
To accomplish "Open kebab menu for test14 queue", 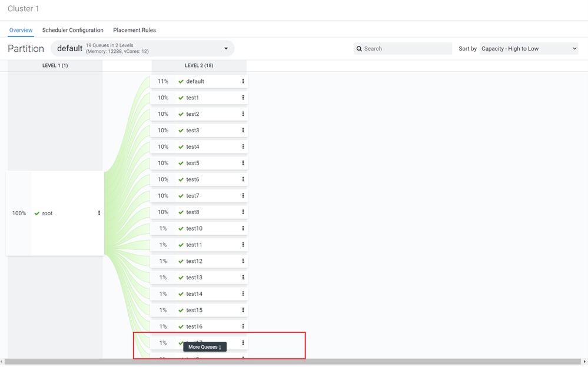I will pyautogui.click(x=243, y=293).
